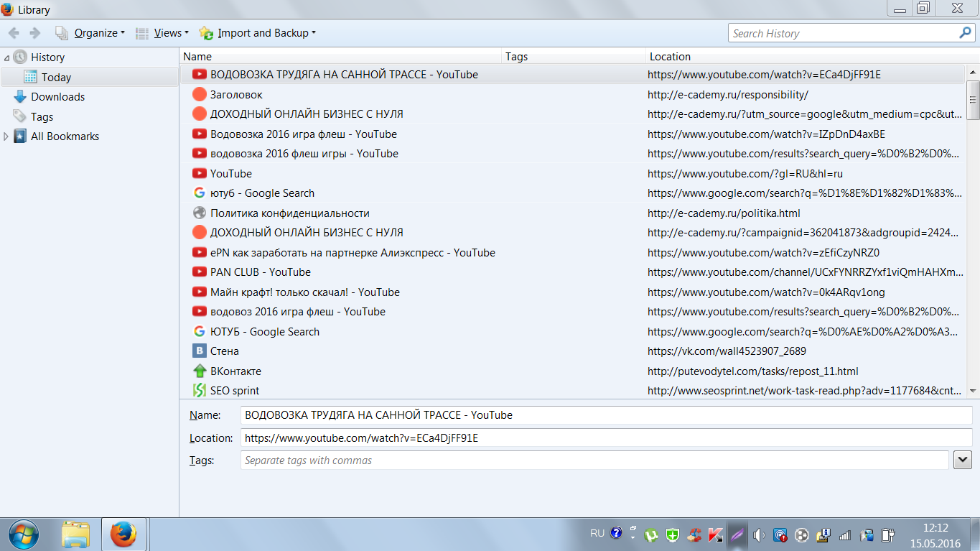The height and width of the screenshot is (551, 980).
Task: Expand the tags selector dropdown arrow
Action: tap(963, 460)
